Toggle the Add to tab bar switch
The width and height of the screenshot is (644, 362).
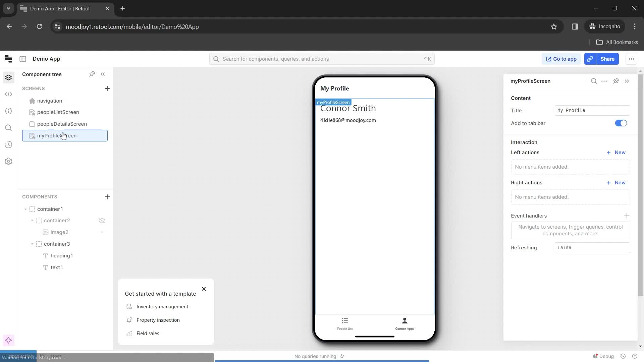point(622,123)
